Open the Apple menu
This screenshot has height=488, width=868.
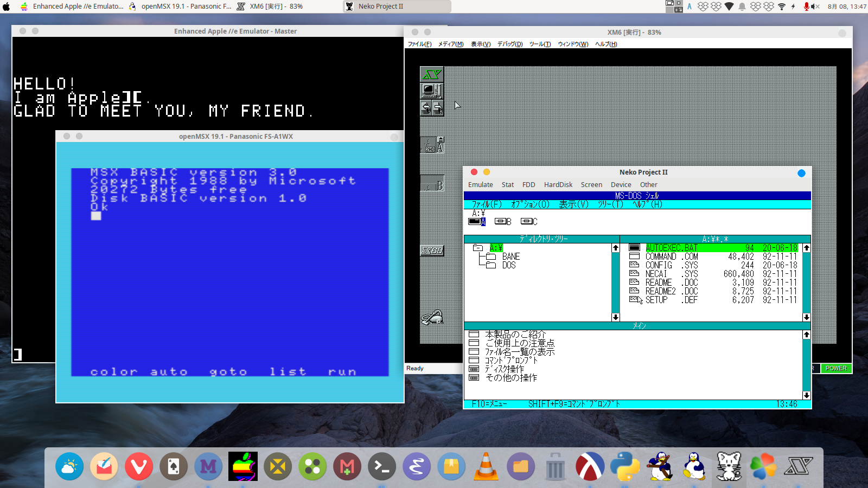pyautogui.click(x=7, y=7)
